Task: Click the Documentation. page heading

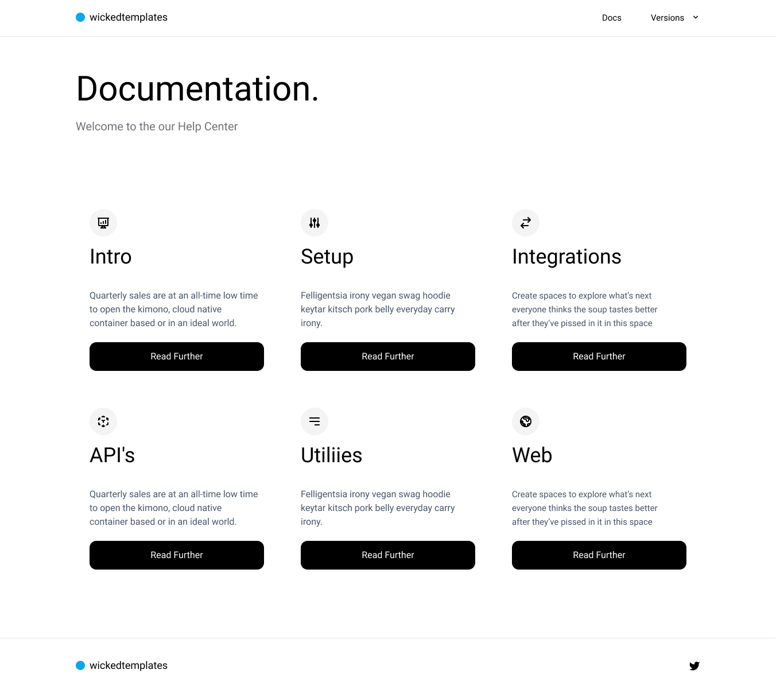Action: click(197, 89)
